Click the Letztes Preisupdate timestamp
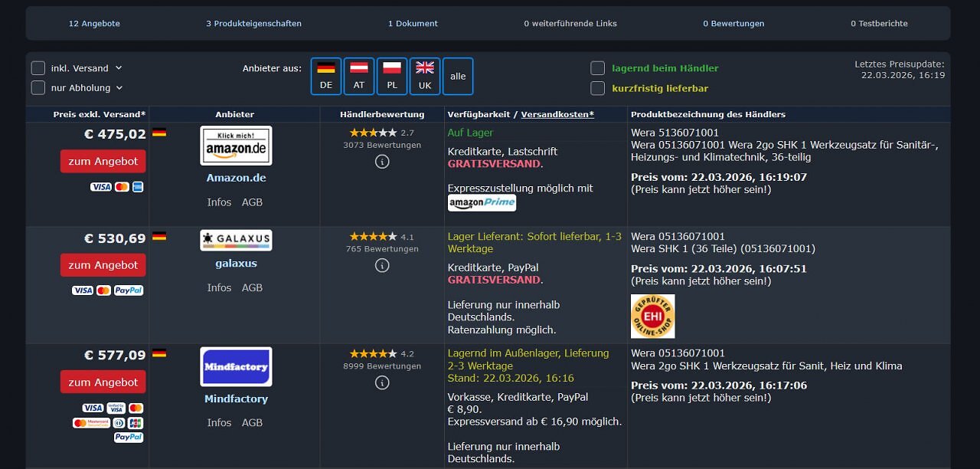Screen dimensions: 980x469 point(900,70)
